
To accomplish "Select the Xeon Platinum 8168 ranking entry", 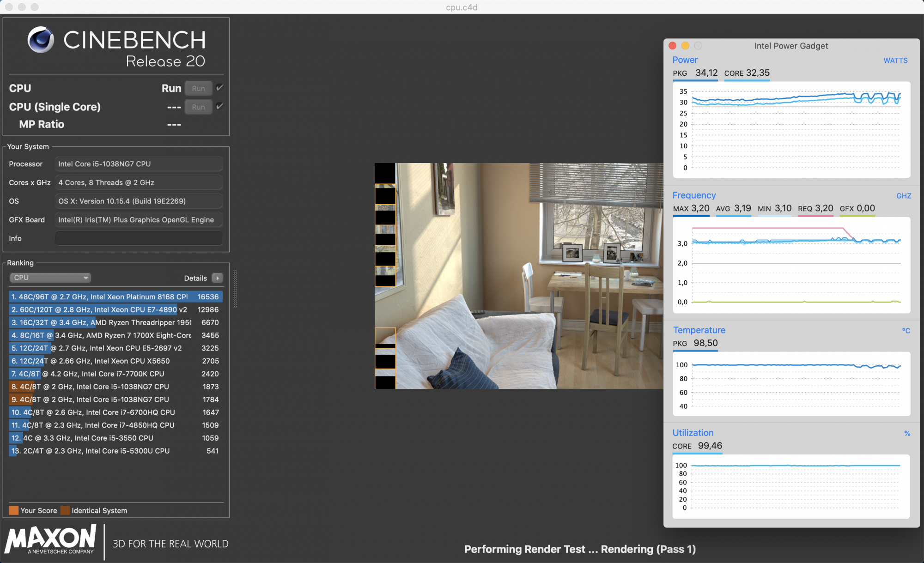I will click(x=115, y=297).
